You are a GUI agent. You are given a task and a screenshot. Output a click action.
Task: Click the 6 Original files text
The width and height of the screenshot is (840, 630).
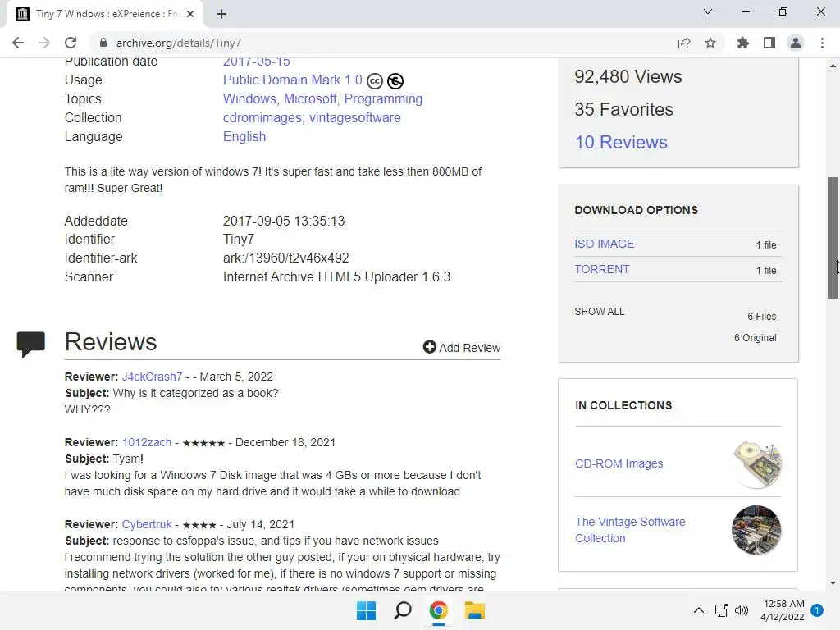755,337
